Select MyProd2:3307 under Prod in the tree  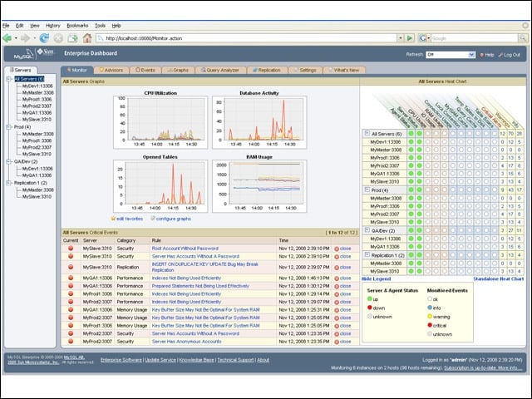tap(37, 147)
